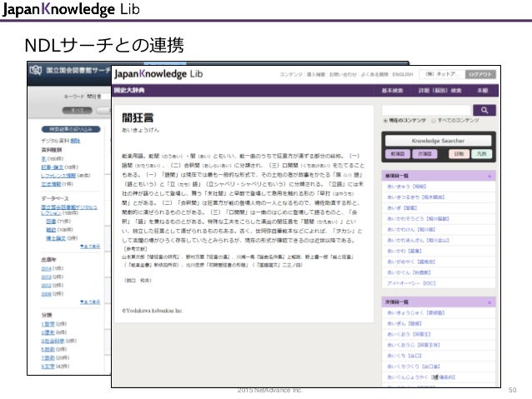Click the ログアウト button
This screenshot has height=399, width=532.
click(480, 74)
